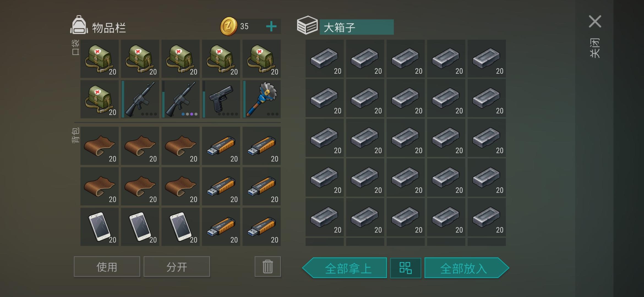
Task: Select the circular saw blade mace weapon
Action: click(x=262, y=99)
